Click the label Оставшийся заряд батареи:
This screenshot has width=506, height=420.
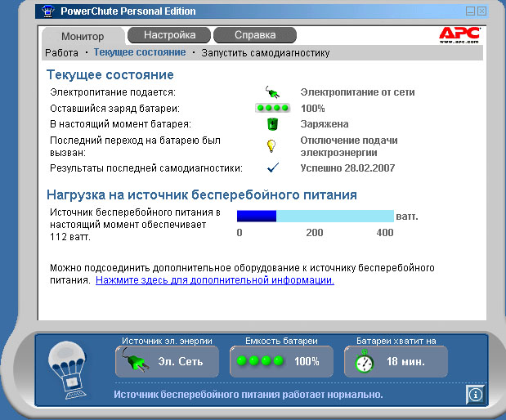114,109
